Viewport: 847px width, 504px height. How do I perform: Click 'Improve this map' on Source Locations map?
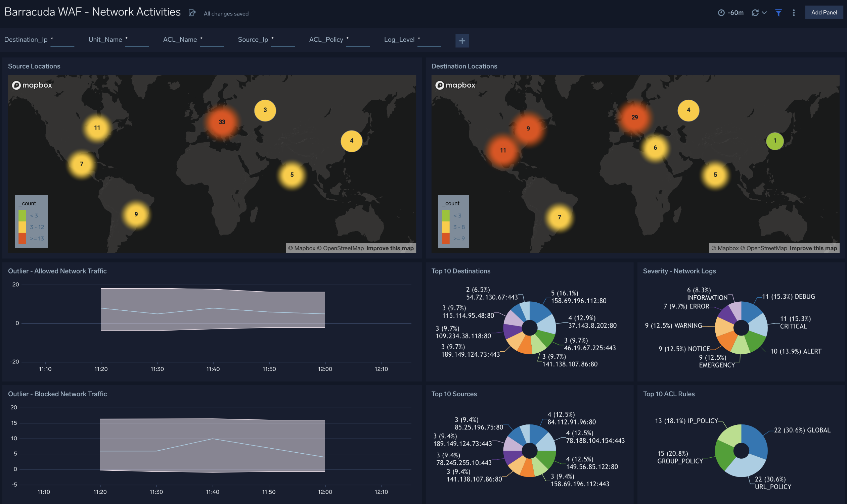point(390,248)
